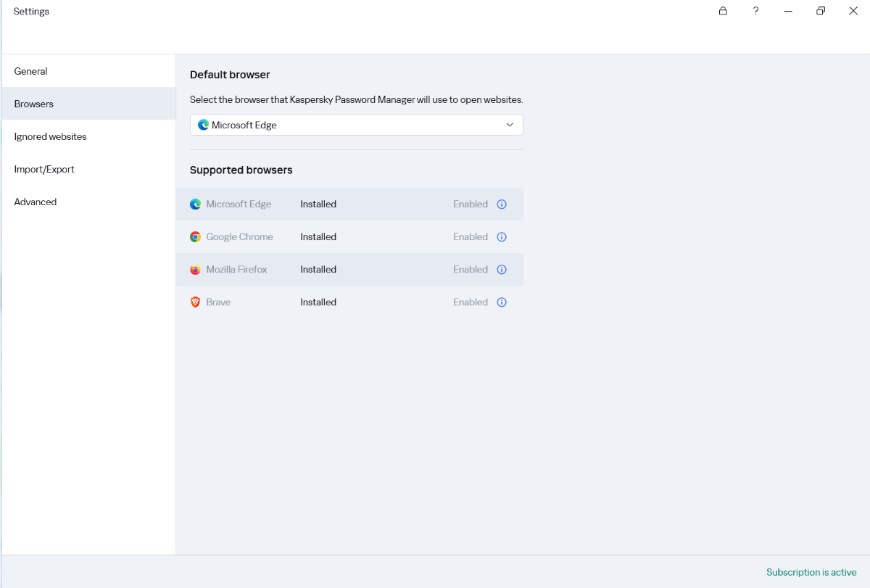Click the info icon beside Mozilla Firefox

coord(502,270)
